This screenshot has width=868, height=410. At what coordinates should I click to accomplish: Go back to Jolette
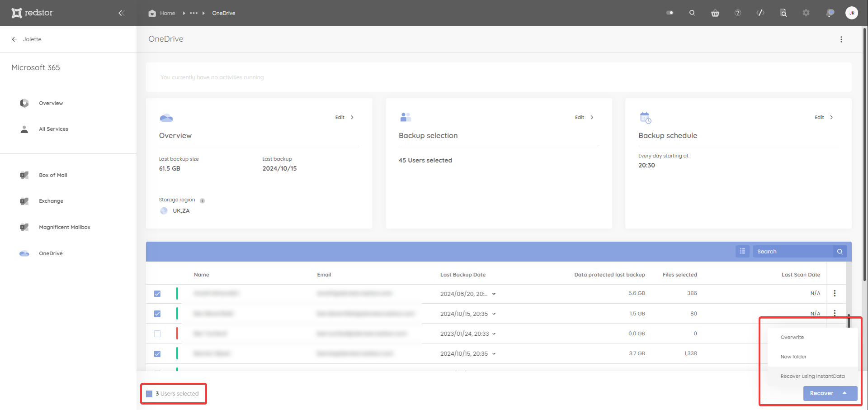[x=27, y=39]
